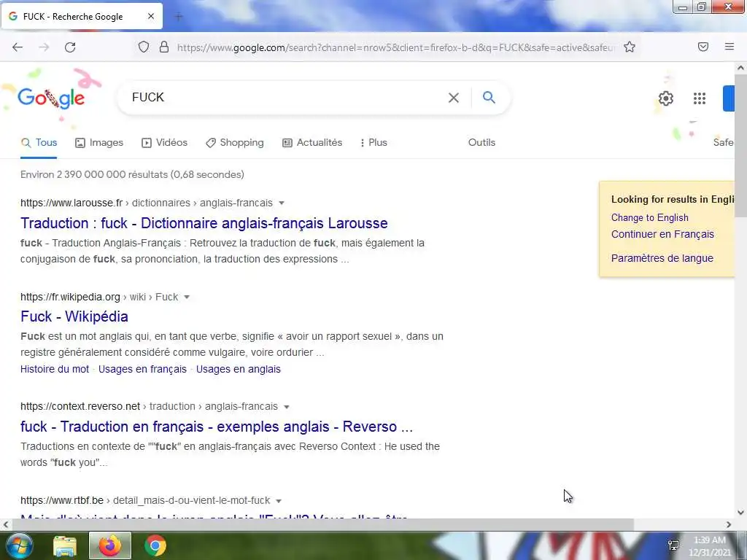Screen dimensions: 747x560
Task: Click the vertical scrollbar up arrow
Action: pos(741,68)
